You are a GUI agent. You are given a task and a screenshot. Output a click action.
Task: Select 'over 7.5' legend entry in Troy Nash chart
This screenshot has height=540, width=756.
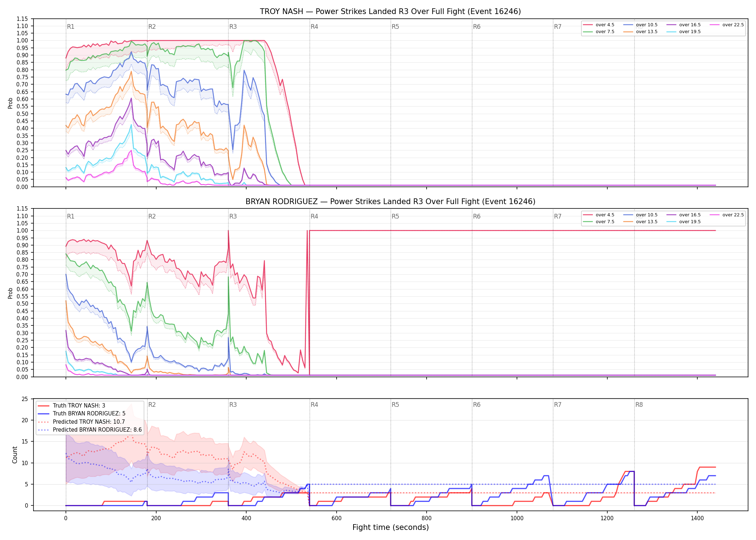pos(599,32)
